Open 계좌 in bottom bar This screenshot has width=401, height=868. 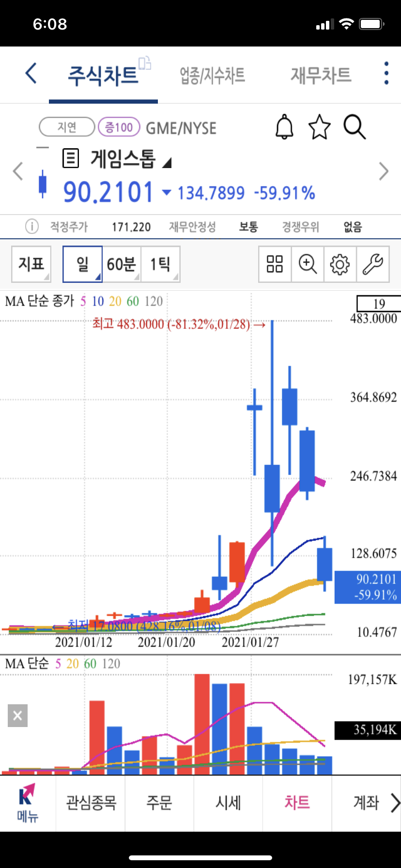[366, 803]
